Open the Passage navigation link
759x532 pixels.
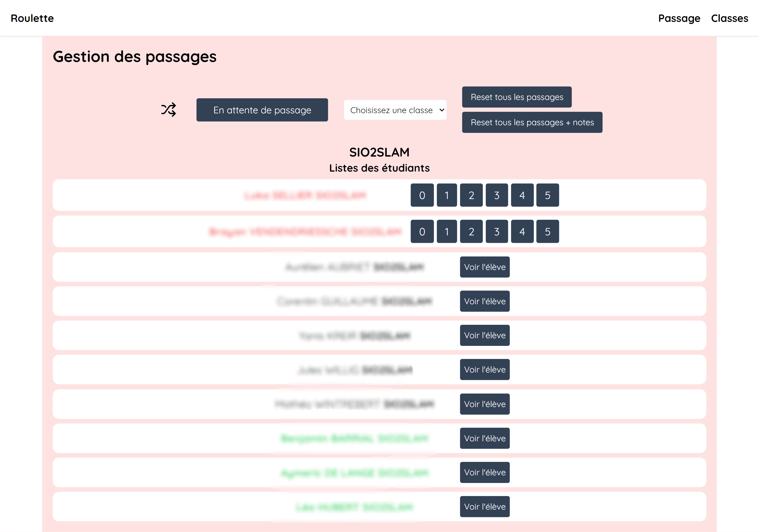click(x=679, y=18)
